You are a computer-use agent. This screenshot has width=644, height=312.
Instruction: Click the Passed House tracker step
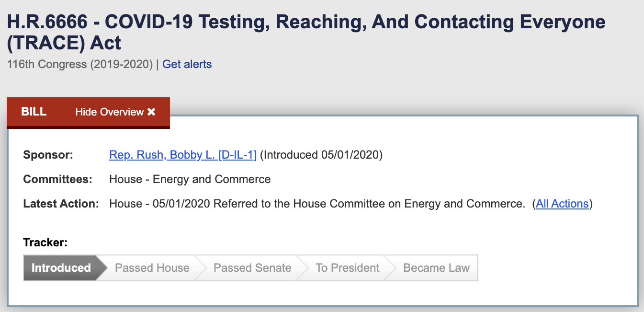152,268
